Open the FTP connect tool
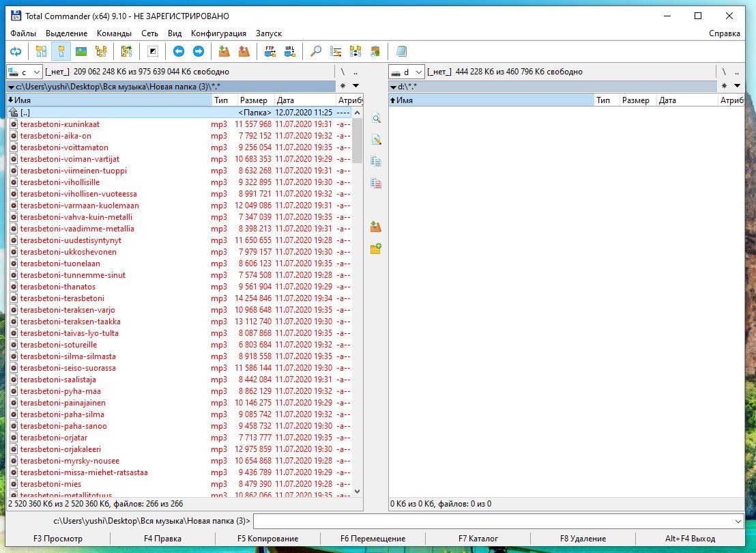This screenshot has height=553, width=756. pos(270,51)
